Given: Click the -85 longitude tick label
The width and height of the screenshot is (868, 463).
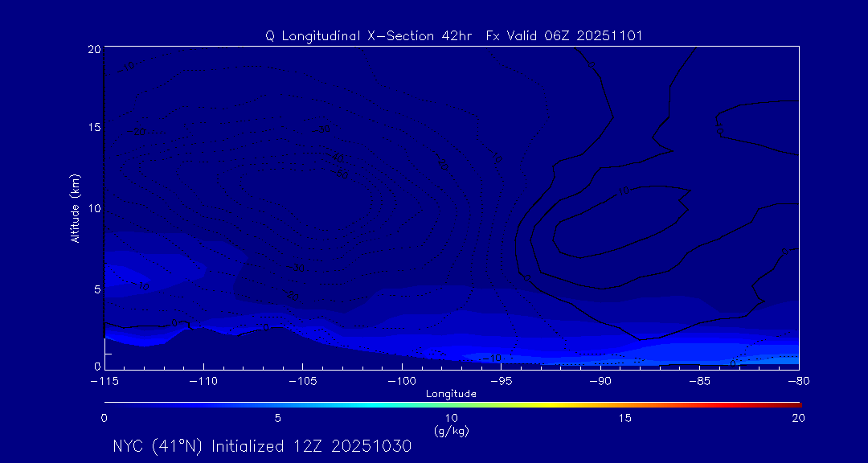Looking at the screenshot, I should pyautogui.click(x=699, y=382).
